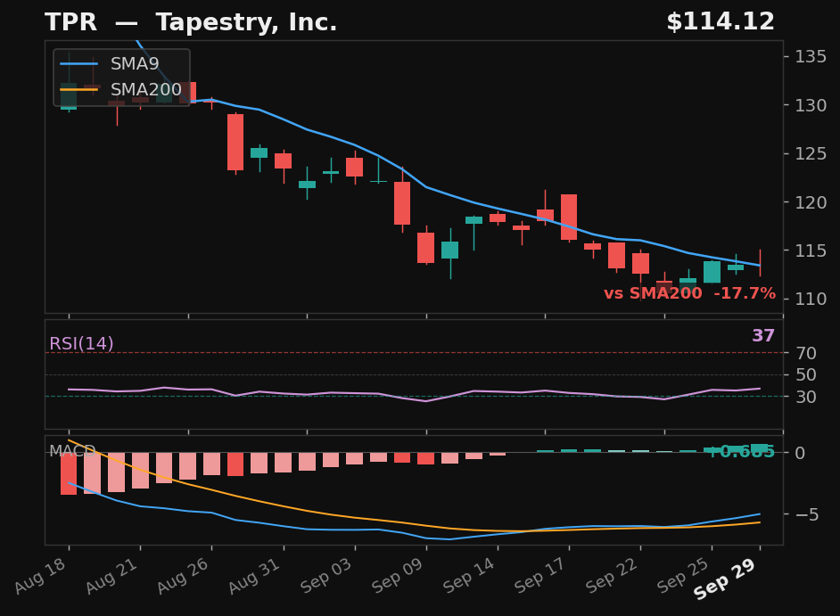
Task: Click the orange SMA200 legend line sample
Action: [x=78, y=89]
